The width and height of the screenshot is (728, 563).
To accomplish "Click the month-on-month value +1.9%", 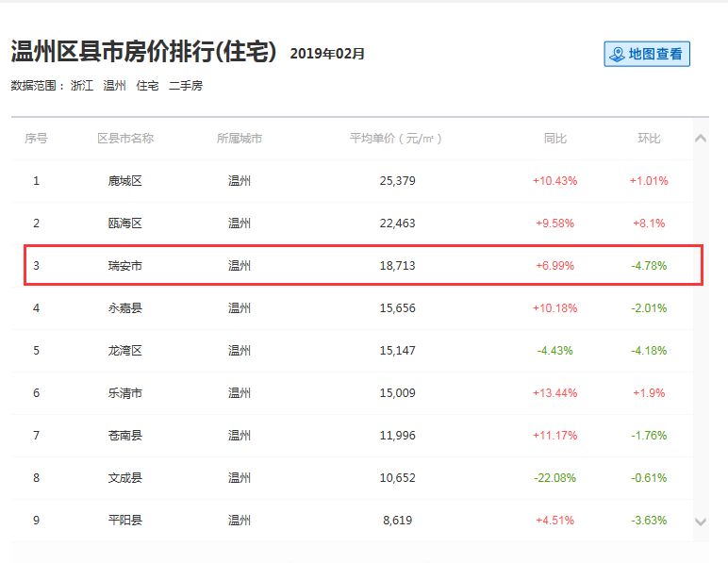I will point(649,393).
